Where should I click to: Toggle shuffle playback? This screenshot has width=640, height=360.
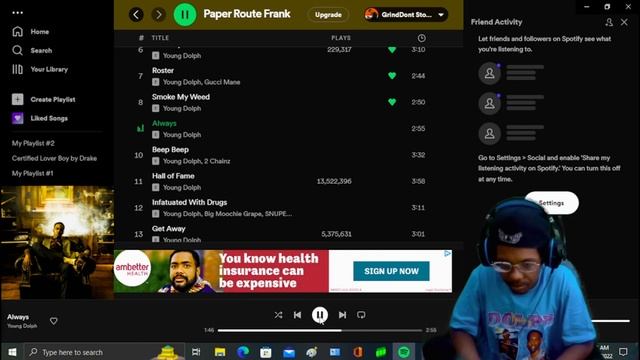pos(278,315)
